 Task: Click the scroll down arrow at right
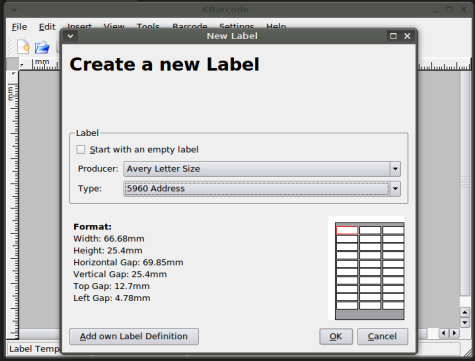465,322
